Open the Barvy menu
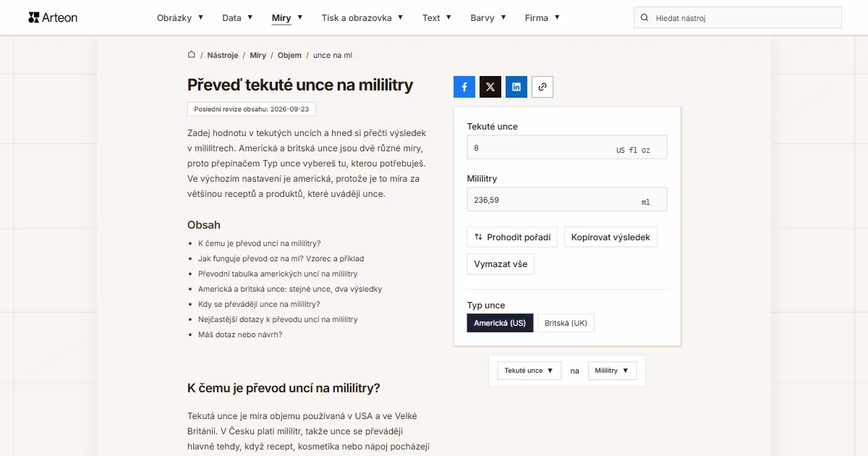The width and height of the screenshot is (868, 456). coord(488,17)
